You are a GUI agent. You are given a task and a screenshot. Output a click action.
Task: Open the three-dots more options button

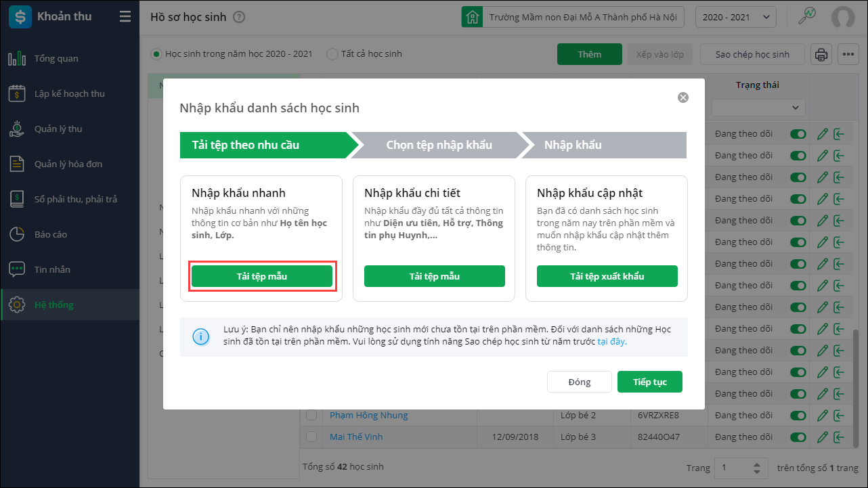(848, 55)
